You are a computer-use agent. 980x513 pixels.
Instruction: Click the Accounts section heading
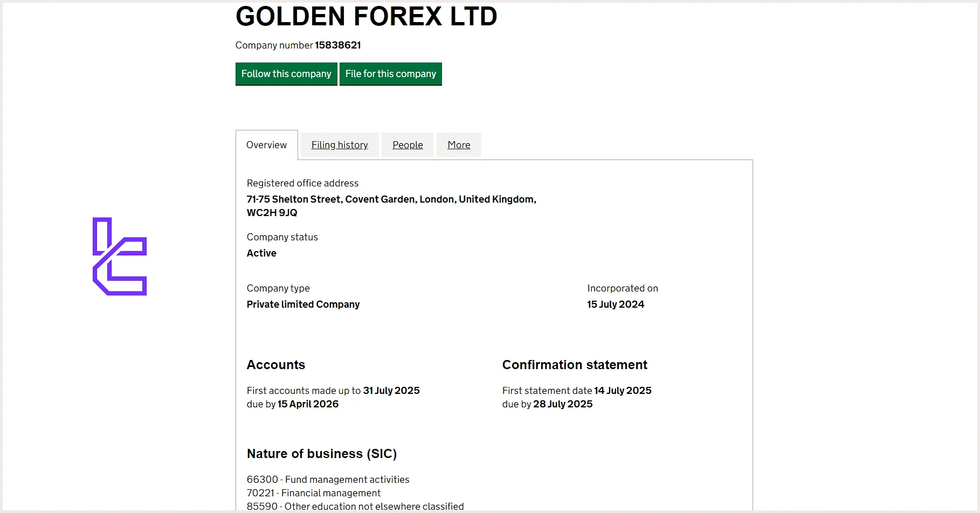point(276,365)
